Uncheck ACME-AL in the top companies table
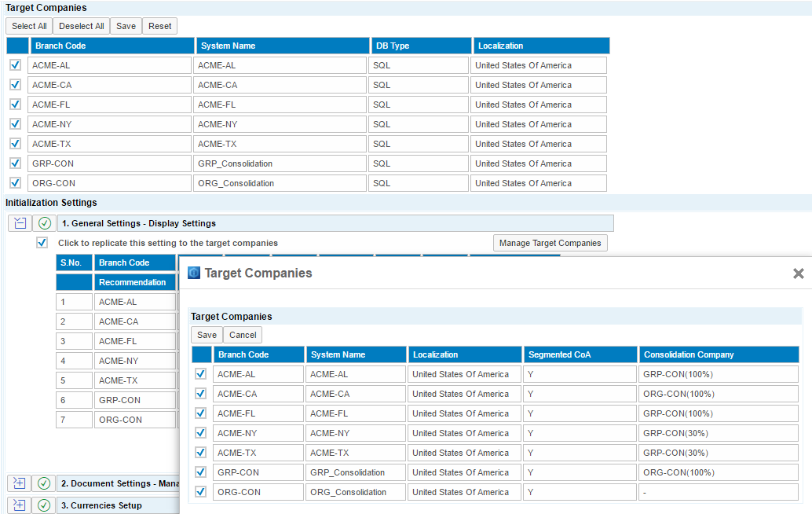812x514 pixels. point(16,65)
